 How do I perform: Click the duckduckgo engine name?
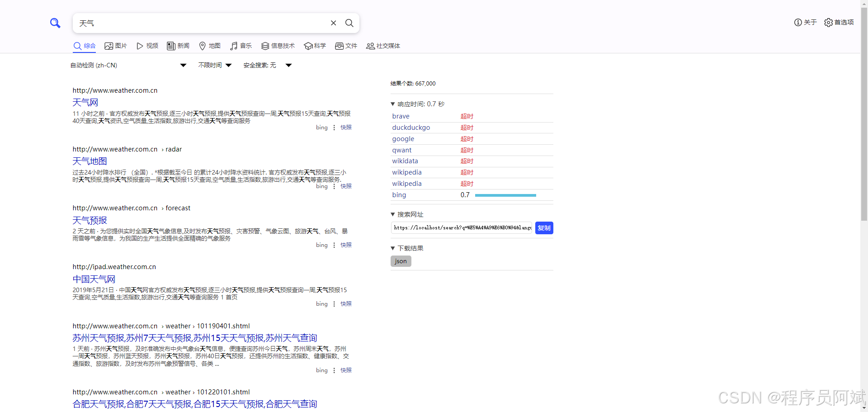tap(411, 128)
